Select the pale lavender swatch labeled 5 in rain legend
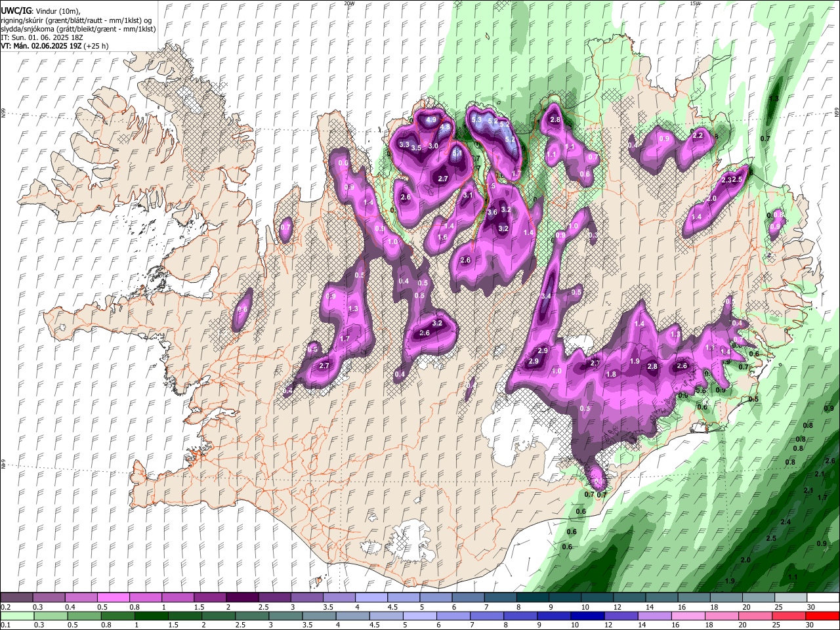Image resolution: width=840 pixels, height=630 pixels. pos(419,616)
